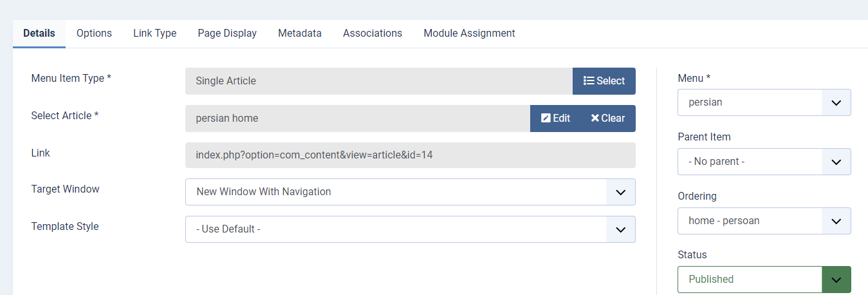This screenshot has width=868, height=295.
Task: Click the Link URL field
Action: [x=411, y=155]
